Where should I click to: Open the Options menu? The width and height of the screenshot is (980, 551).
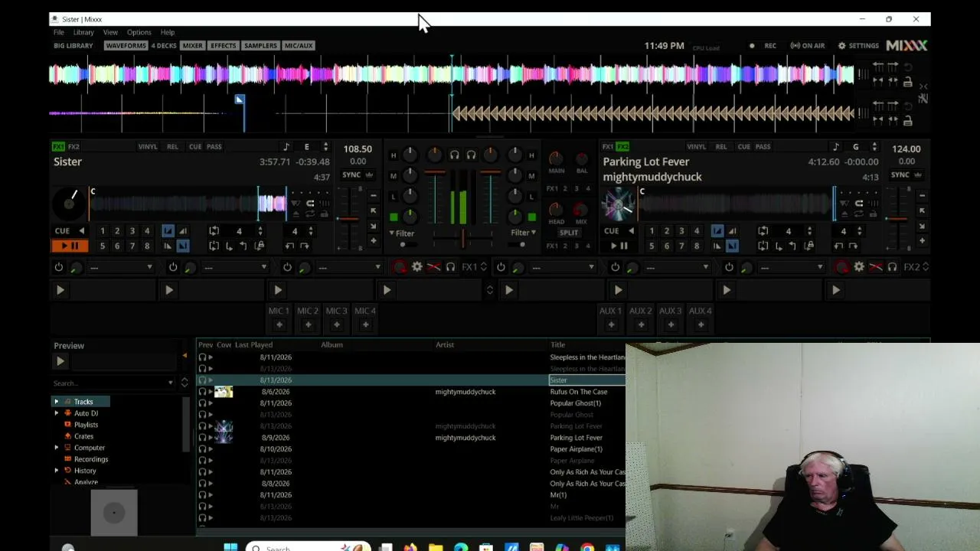[x=139, y=32]
